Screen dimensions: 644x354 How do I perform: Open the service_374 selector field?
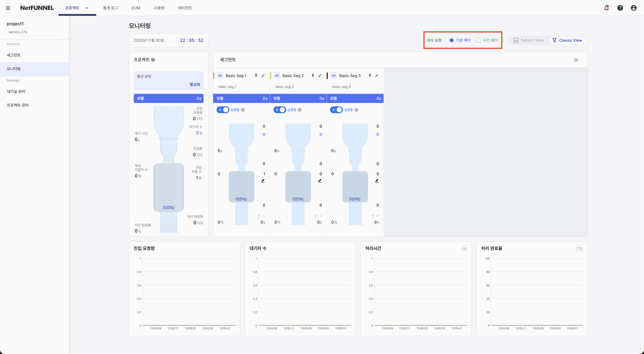click(x=34, y=32)
